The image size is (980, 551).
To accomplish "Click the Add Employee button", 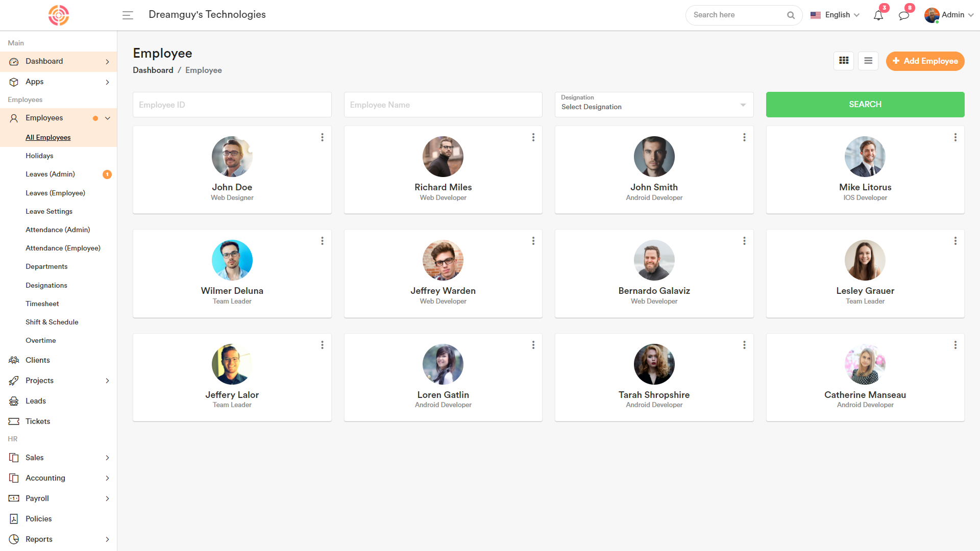I will click(x=925, y=61).
